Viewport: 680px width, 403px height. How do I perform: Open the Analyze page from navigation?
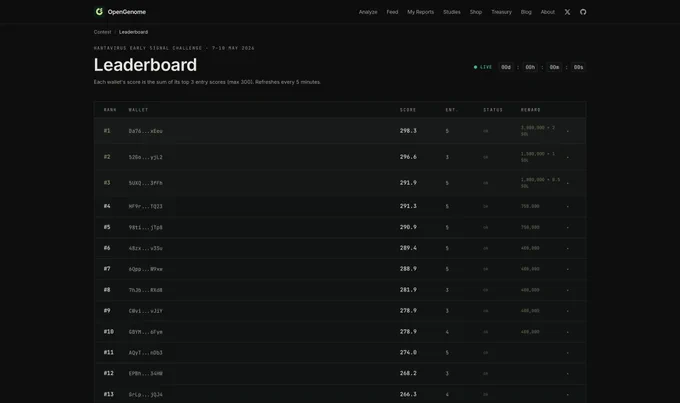(x=368, y=12)
